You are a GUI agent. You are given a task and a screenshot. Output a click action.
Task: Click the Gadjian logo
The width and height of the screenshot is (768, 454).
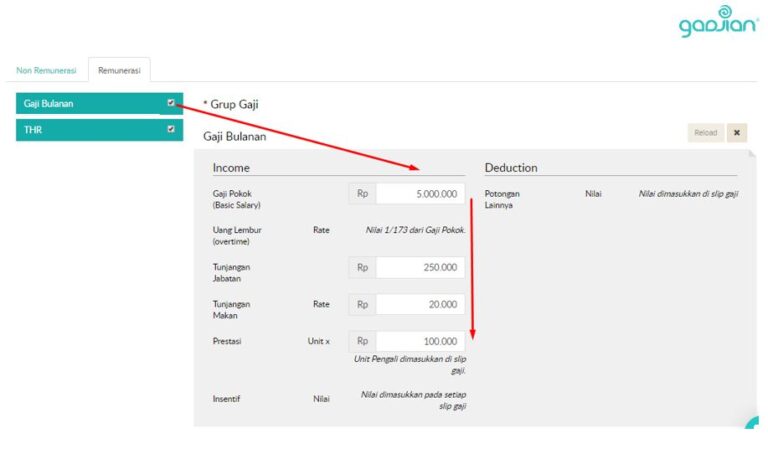tap(718, 22)
